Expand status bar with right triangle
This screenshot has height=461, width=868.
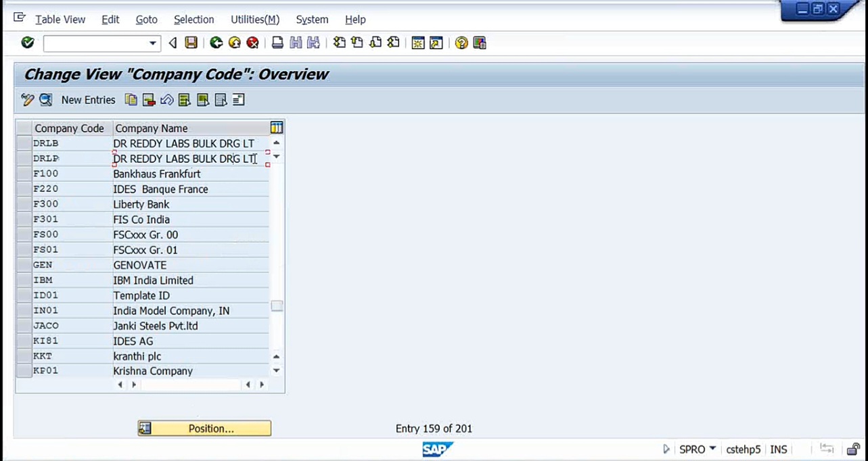coord(666,449)
